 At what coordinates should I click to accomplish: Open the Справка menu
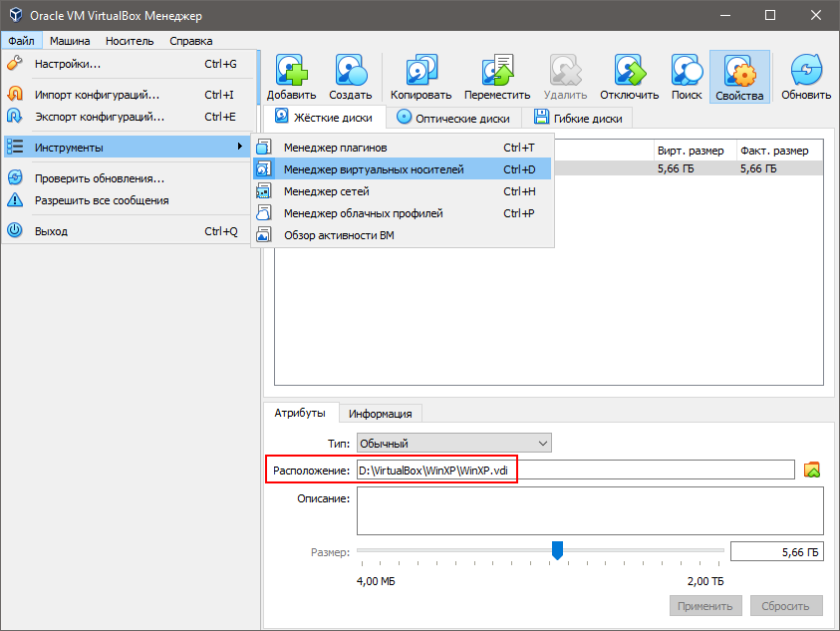[x=190, y=41]
